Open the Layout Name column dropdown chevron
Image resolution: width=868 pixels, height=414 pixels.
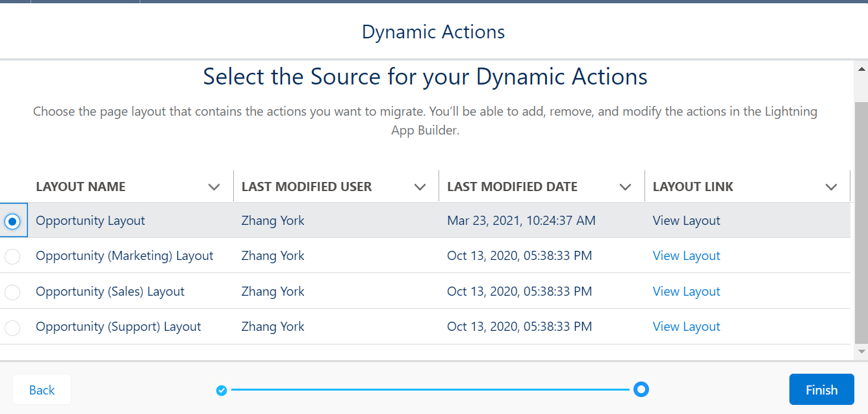pyautogui.click(x=214, y=187)
